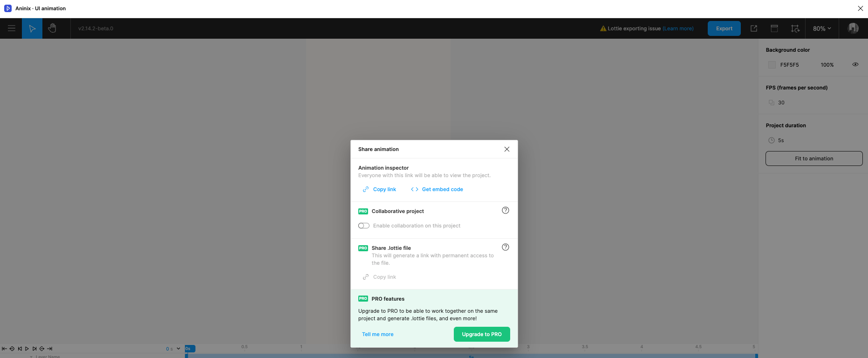This screenshot has height=358, width=868.
Task: Open help for Collaborative project
Action: pyautogui.click(x=506, y=210)
